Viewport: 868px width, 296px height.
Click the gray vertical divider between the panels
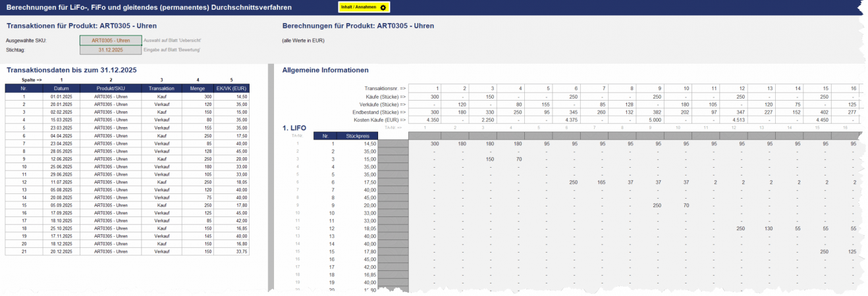271,178
